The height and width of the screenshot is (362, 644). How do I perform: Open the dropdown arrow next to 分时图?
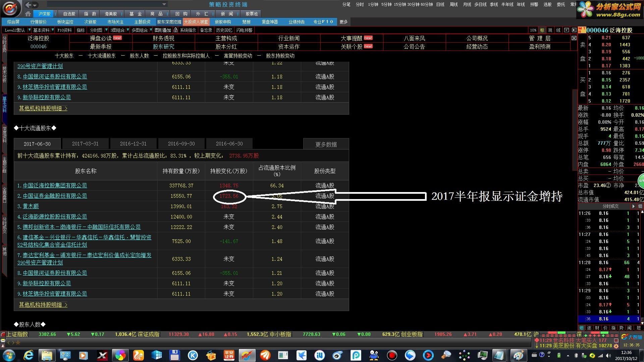click(x=106, y=30)
